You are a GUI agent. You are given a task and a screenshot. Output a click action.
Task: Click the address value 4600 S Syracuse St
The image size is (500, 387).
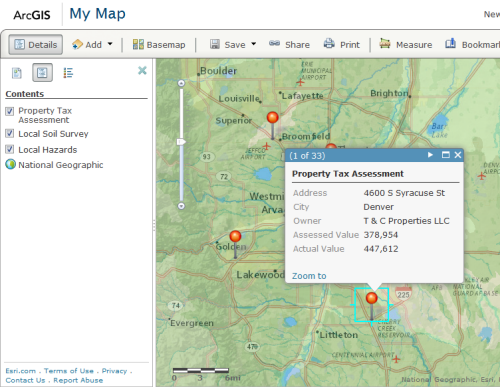[404, 193]
